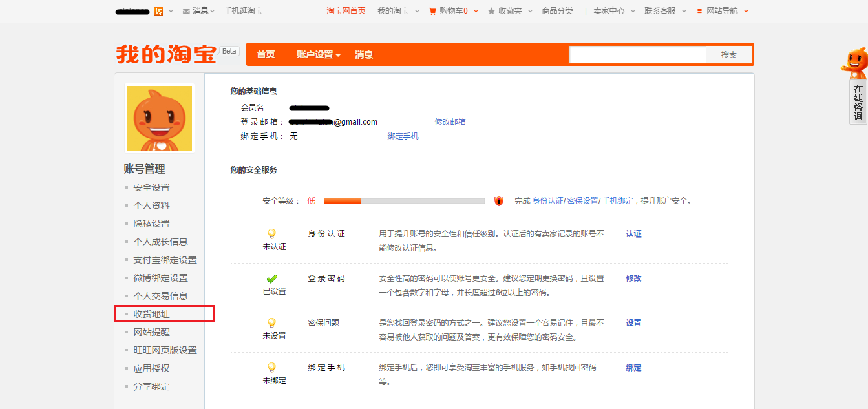The image size is (868, 409).
Task: Click the 您的安全服务 section heading
Action: coord(254,170)
